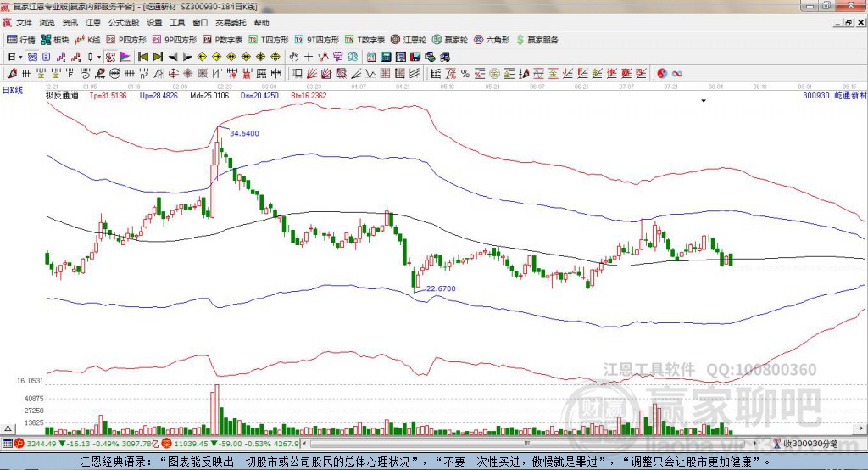Click the 日K线 period label
Screen dimensions: 868x470
(x=13, y=90)
